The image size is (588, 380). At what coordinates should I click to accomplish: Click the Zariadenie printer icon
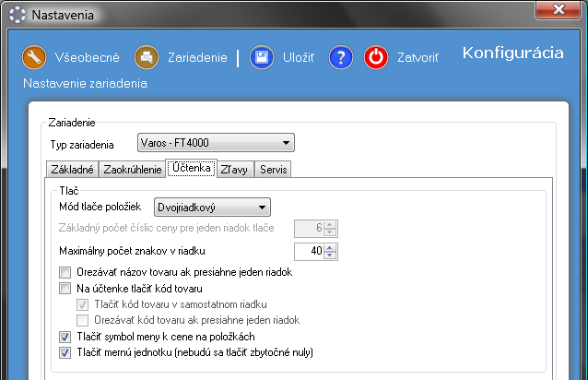(x=147, y=57)
